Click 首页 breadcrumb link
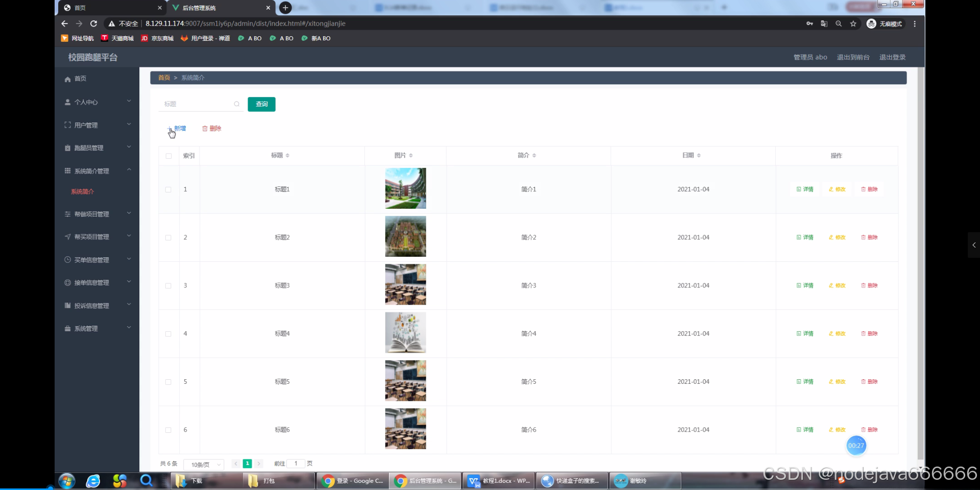 pyautogui.click(x=164, y=78)
